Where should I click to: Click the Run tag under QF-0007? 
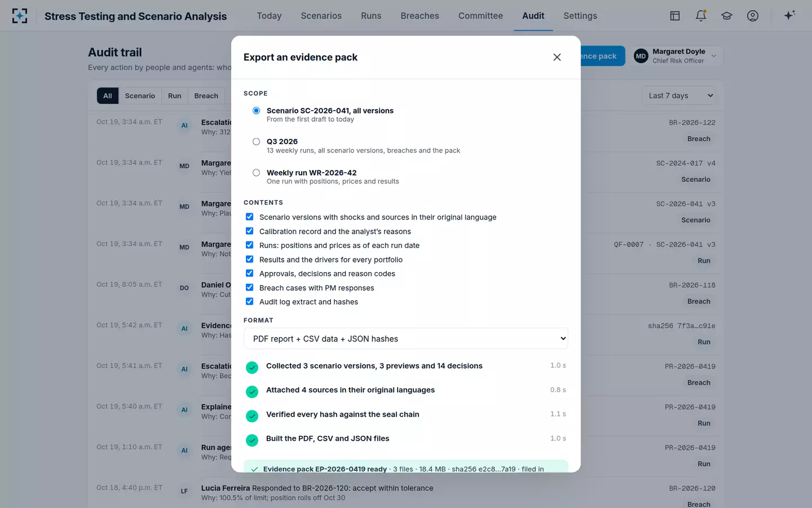(x=704, y=261)
